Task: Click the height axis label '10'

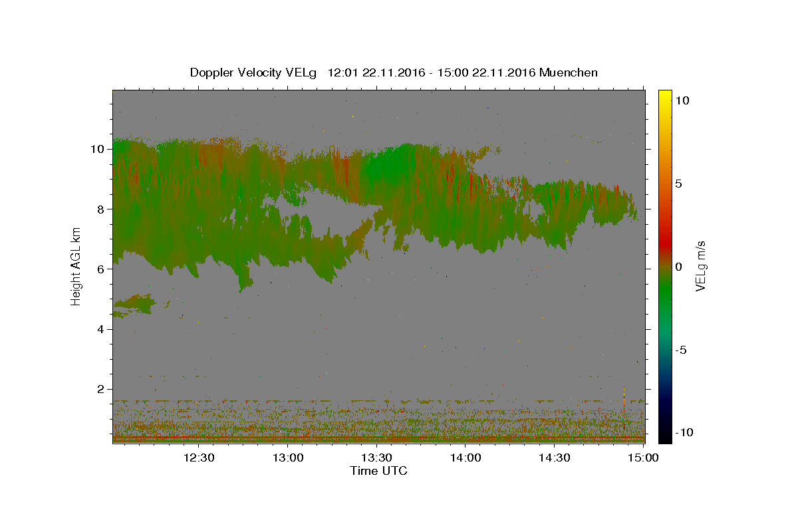Action: tap(98, 149)
